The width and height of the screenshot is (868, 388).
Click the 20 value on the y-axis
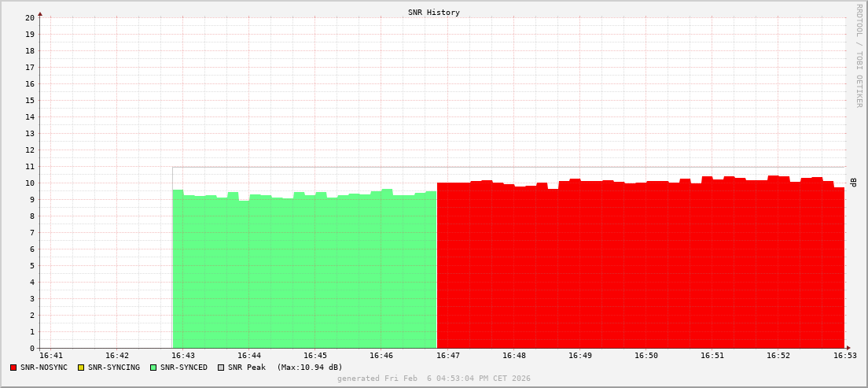coord(30,17)
